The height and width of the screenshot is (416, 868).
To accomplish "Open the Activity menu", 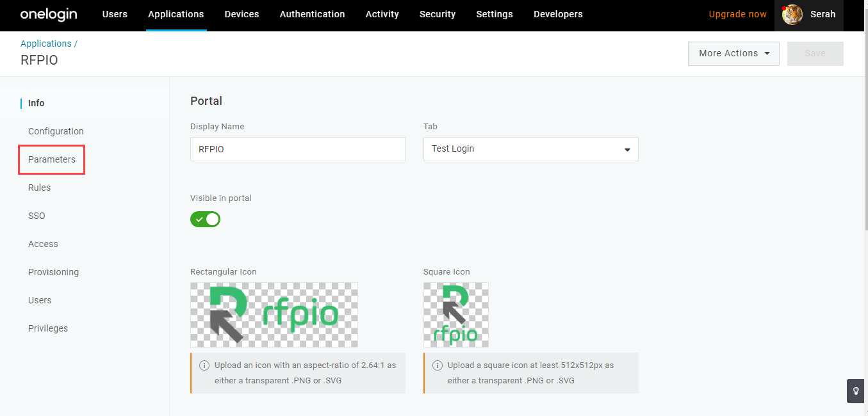I will point(382,14).
